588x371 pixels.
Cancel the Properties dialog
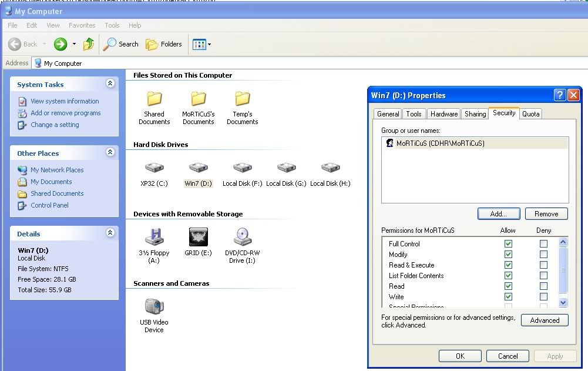508,356
